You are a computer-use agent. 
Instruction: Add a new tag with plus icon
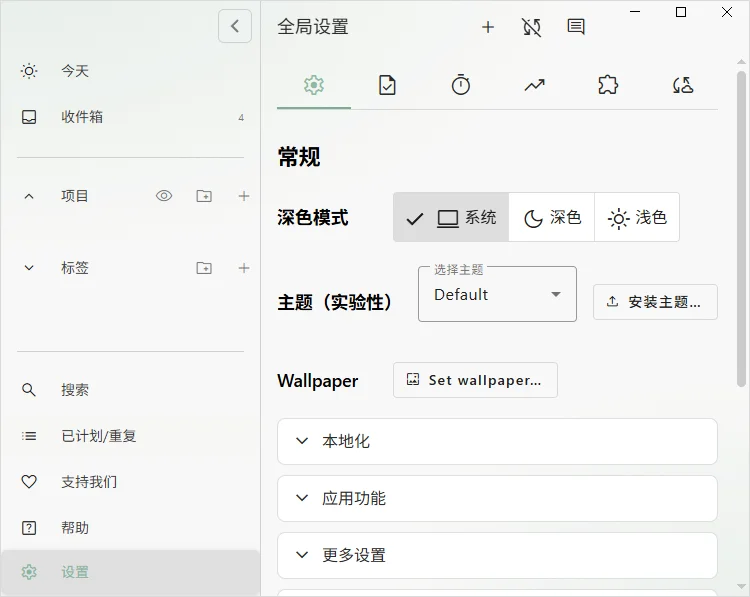tap(244, 268)
